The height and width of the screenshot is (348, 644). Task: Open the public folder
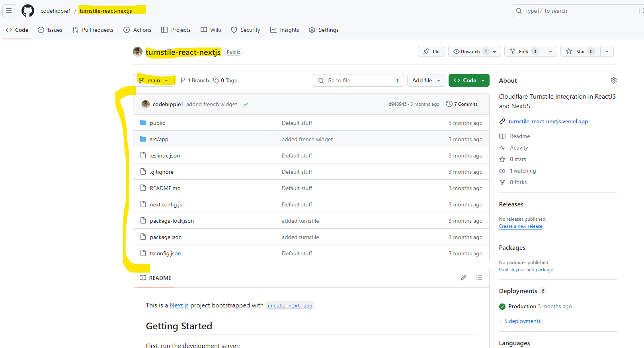pyautogui.click(x=157, y=123)
